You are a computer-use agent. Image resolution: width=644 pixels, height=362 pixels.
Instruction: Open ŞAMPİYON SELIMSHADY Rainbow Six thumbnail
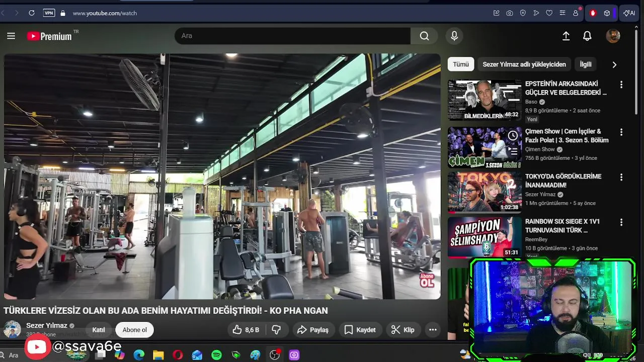(x=485, y=237)
